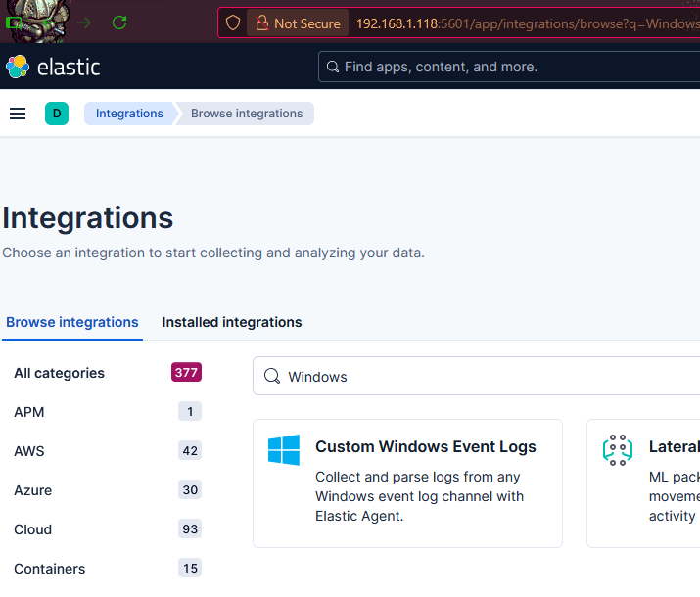Click the Not Secure lock indicator
The width and height of the screenshot is (700, 597).
tap(298, 23)
